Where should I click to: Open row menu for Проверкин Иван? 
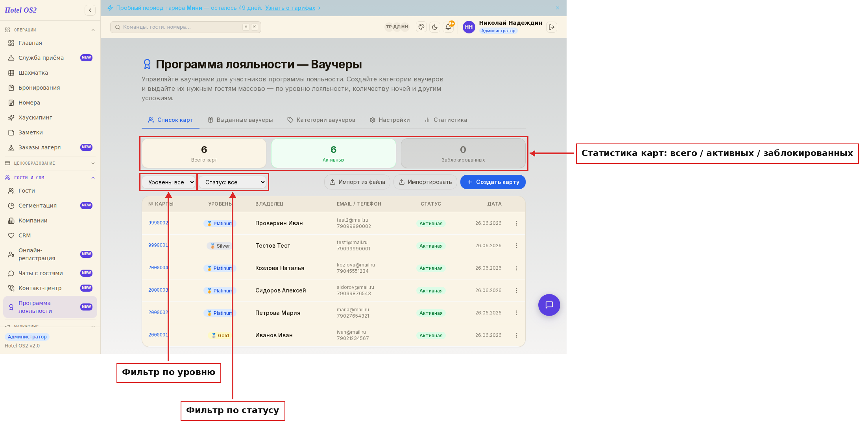click(517, 223)
